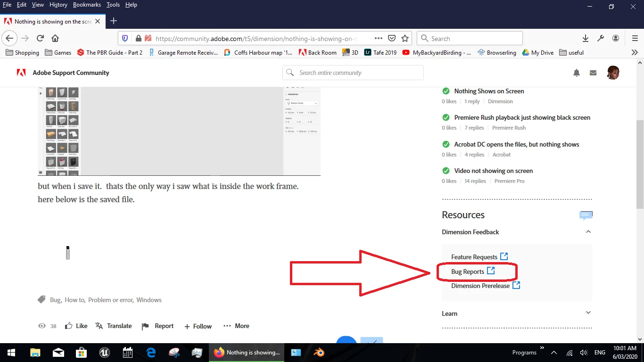Viewport: 644px width, 362px height.
Task: Translate the post
Action: tap(114, 326)
